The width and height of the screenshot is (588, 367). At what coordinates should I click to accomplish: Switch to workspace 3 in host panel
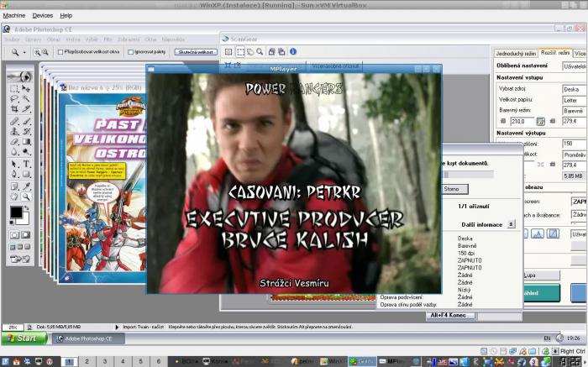tap(105, 361)
